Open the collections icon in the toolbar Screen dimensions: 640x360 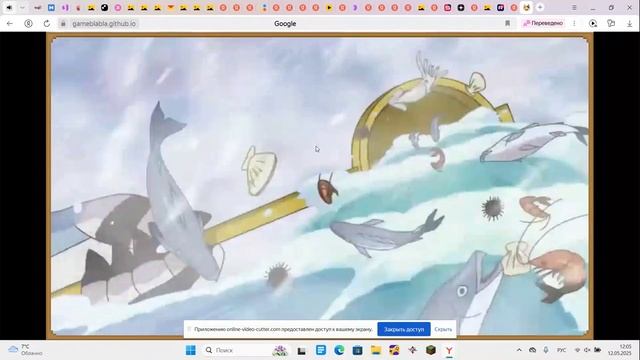[x=611, y=24]
